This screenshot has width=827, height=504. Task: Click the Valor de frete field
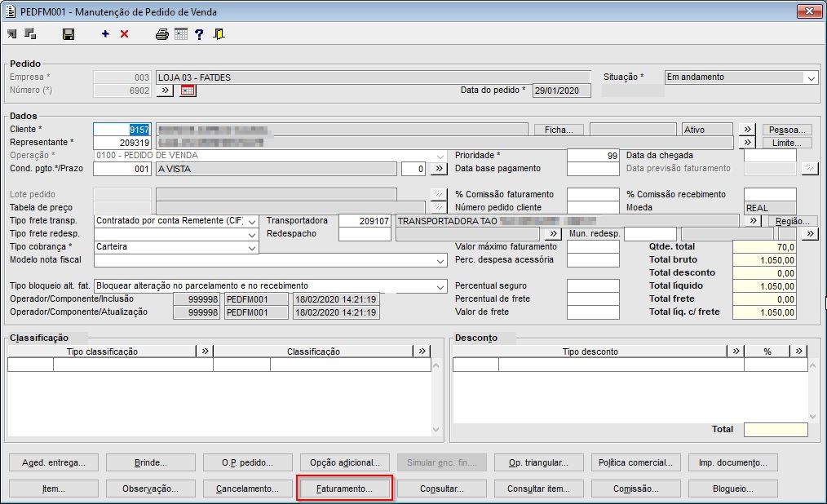coord(593,312)
